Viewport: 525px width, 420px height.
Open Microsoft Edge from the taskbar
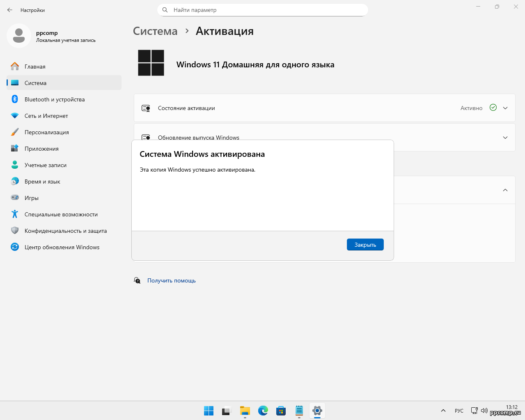coord(263,411)
